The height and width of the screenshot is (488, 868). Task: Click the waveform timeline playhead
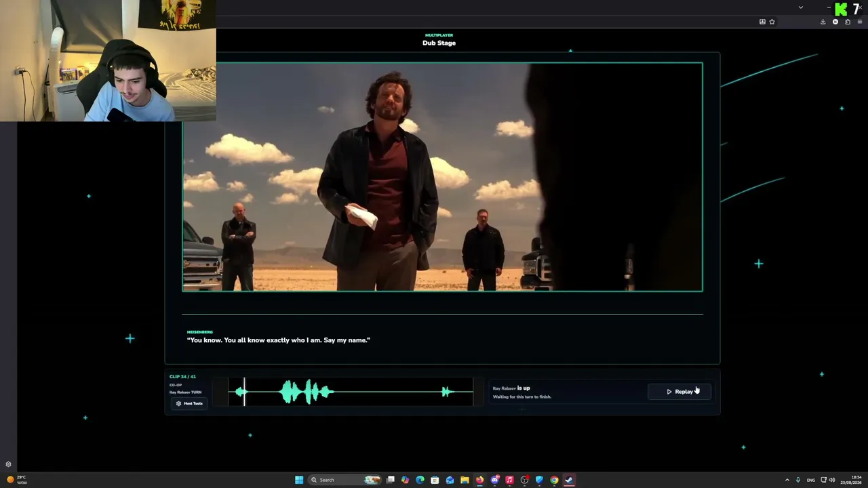pos(244,392)
